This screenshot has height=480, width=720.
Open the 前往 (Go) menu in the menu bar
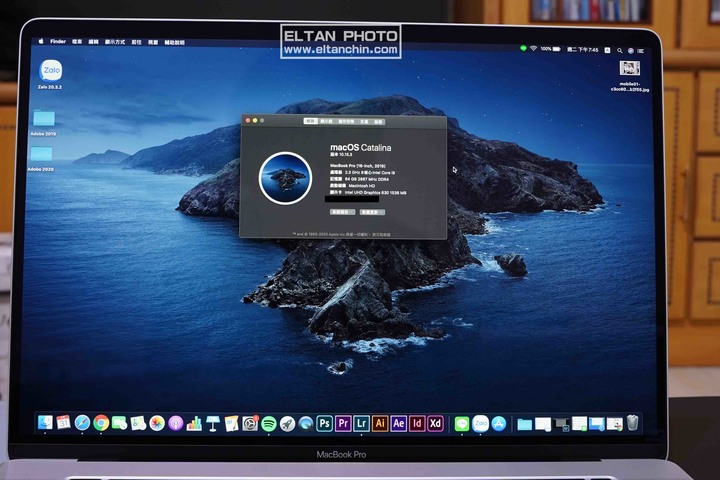[x=136, y=42]
